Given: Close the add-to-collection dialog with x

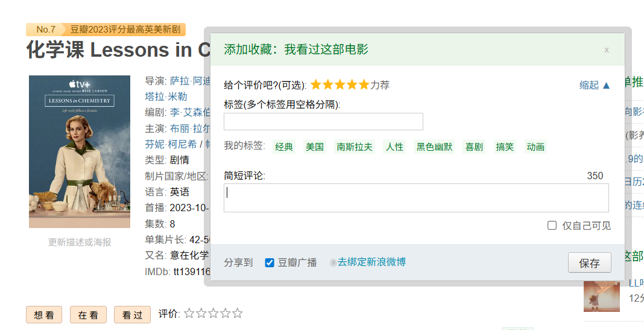Looking at the screenshot, I should 607,50.
